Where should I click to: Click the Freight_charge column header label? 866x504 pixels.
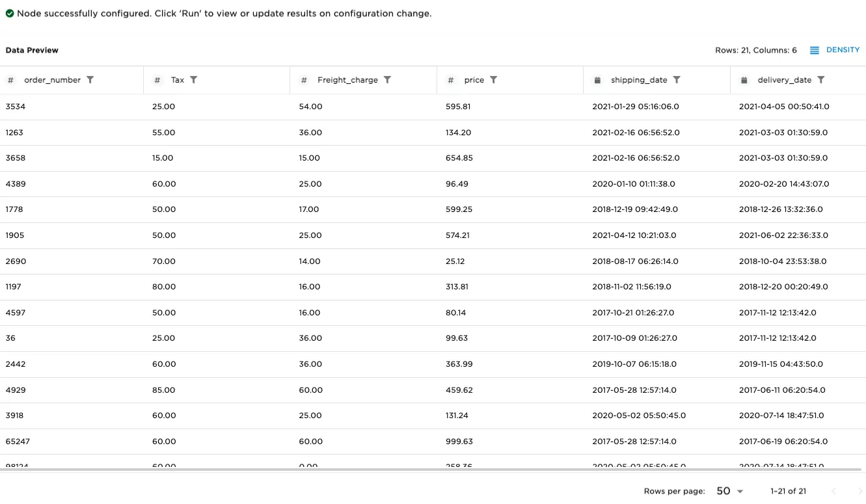(347, 80)
